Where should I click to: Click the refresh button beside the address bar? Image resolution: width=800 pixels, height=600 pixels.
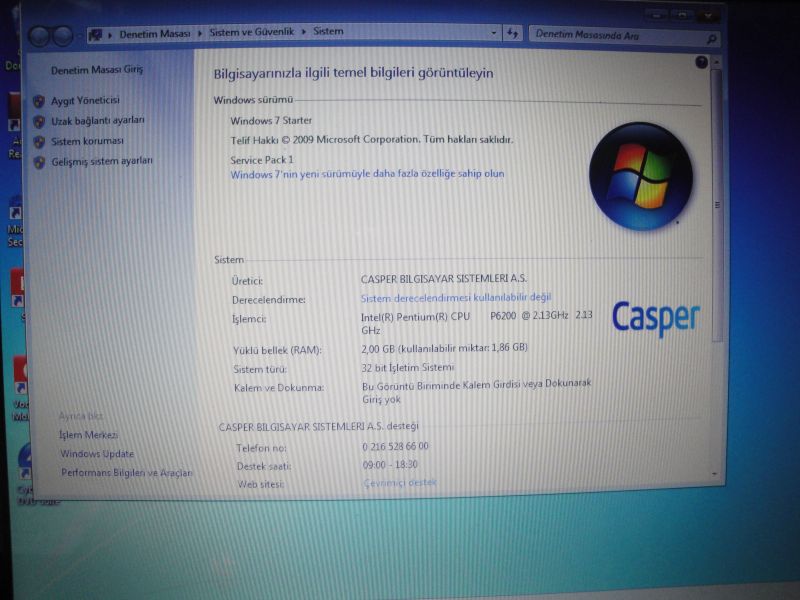[x=512, y=34]
